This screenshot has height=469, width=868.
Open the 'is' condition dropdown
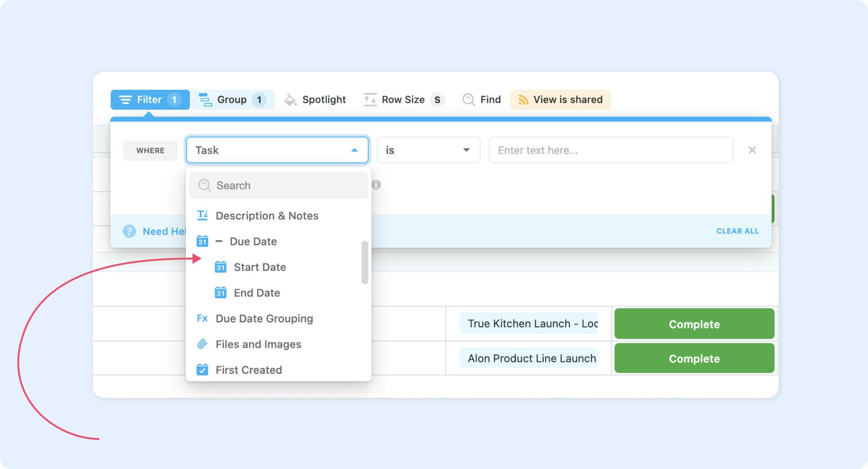point(429,150)
